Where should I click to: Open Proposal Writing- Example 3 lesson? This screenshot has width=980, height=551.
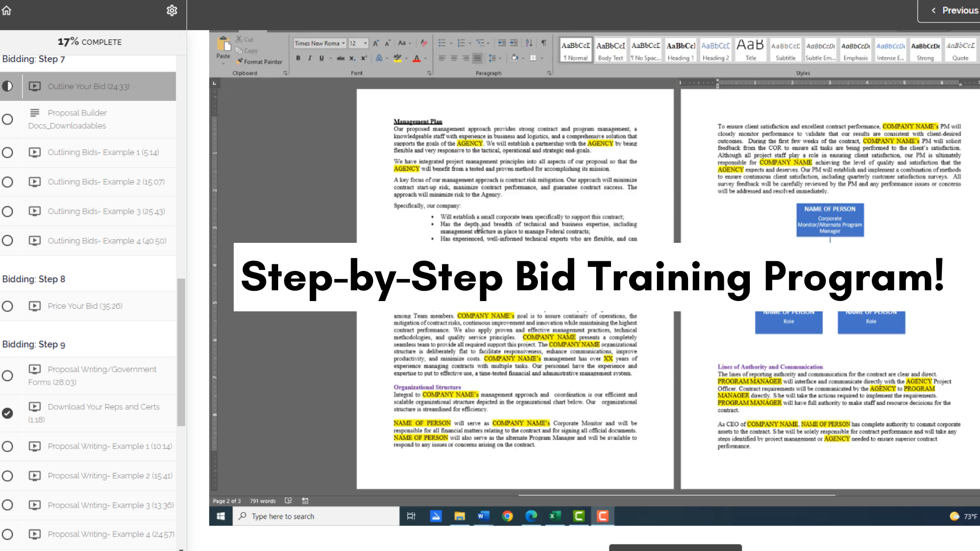coord(88,505)
